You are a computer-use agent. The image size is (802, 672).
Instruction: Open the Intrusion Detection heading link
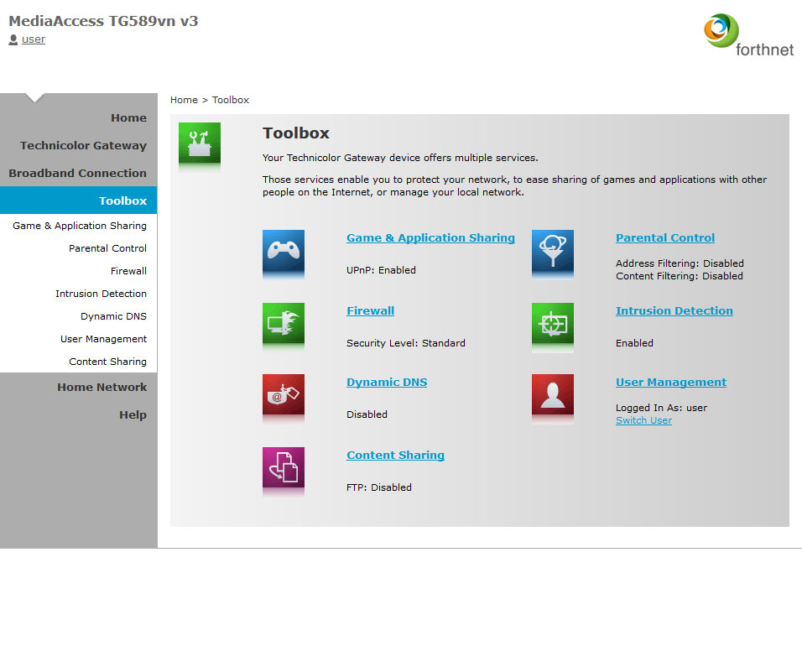(x=674, y=311)
